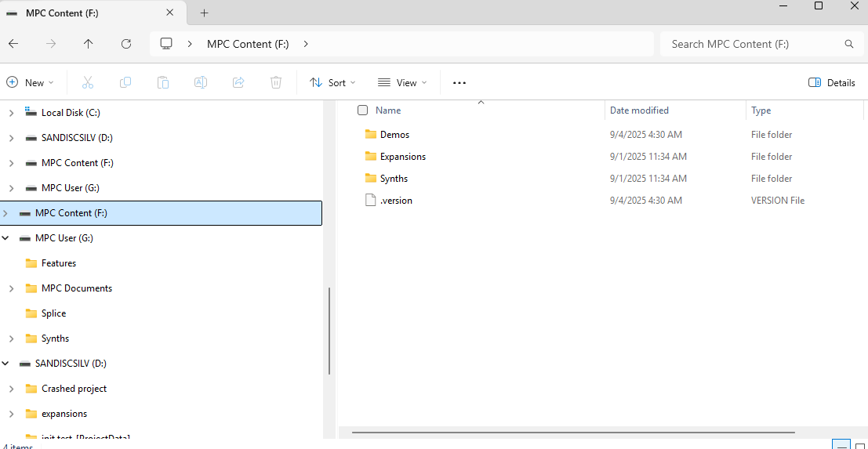868x449 pixels.
Task: Expand the nested MPC Content (F:) node
Action: tap(12, 163)
